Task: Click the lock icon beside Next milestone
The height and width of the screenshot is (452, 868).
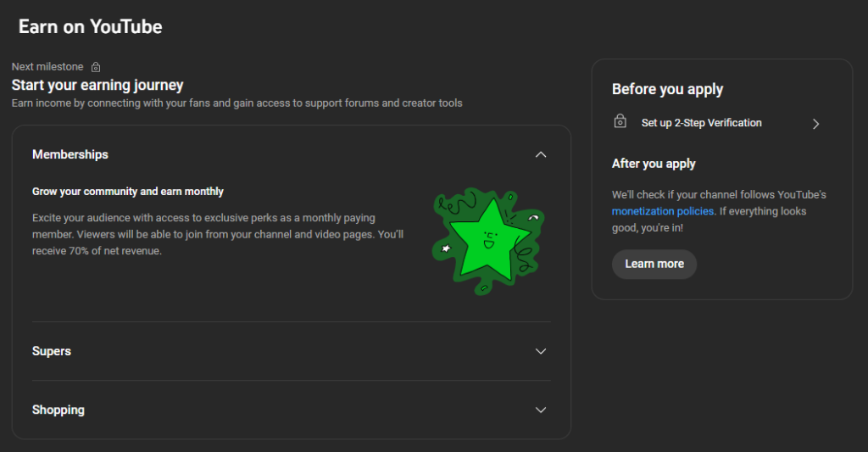Action: point(96,67)
